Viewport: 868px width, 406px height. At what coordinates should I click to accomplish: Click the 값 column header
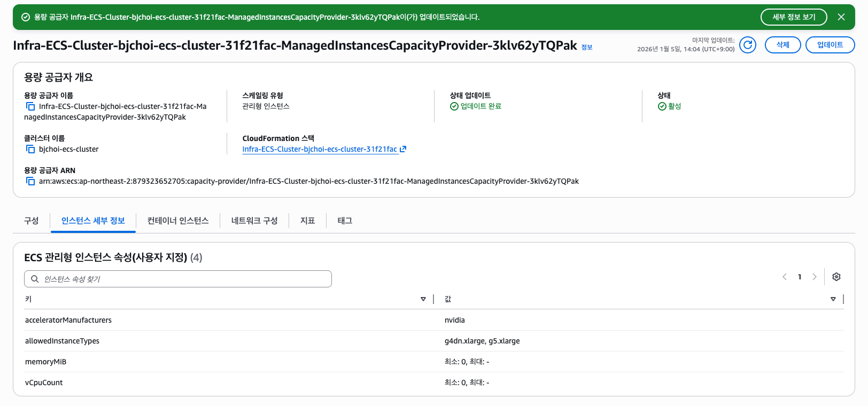pos(448,299)
